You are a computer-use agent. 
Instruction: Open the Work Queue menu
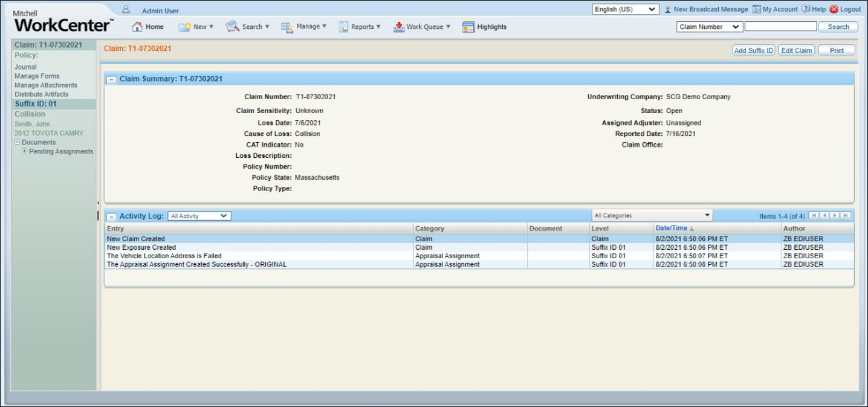422,27
